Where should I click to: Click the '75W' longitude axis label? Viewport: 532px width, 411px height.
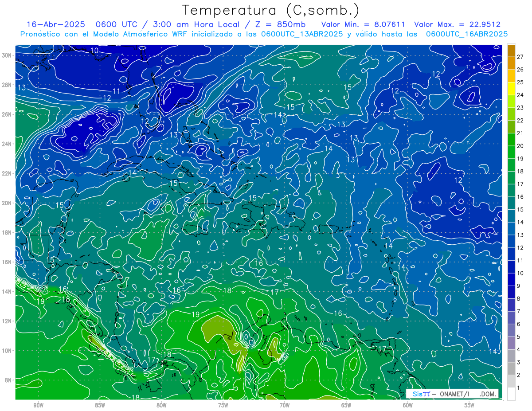click(223, 405)
